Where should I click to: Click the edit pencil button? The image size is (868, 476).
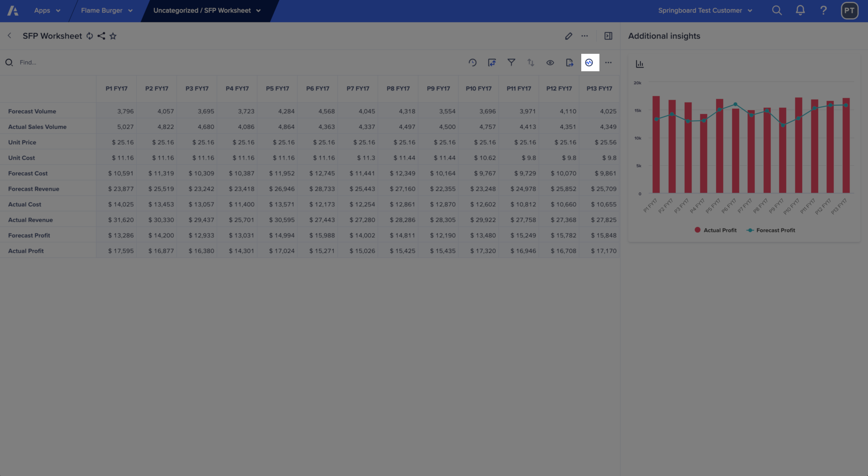[x=568, y=36]
